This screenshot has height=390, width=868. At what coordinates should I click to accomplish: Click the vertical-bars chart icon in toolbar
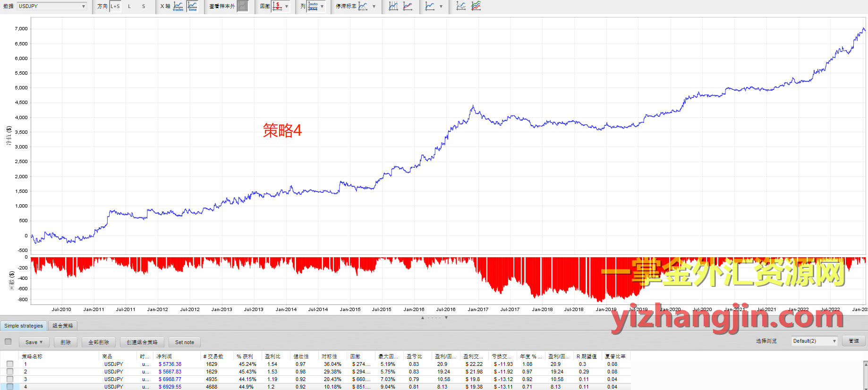pos(393,6)
